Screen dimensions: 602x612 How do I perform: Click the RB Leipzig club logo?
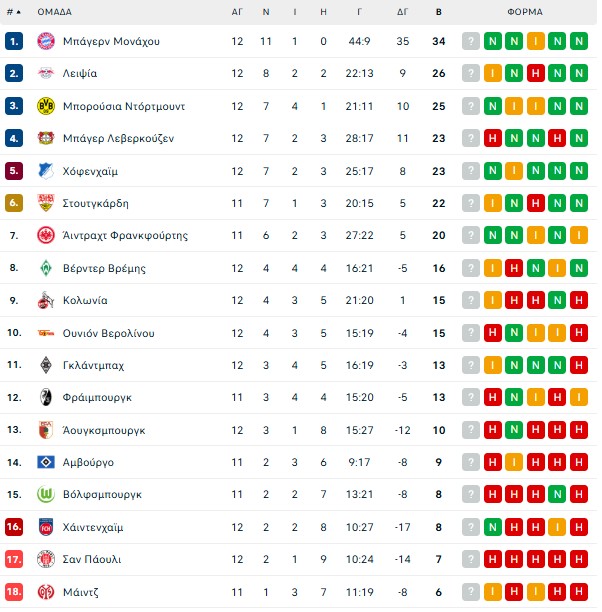tap(45, 73)
